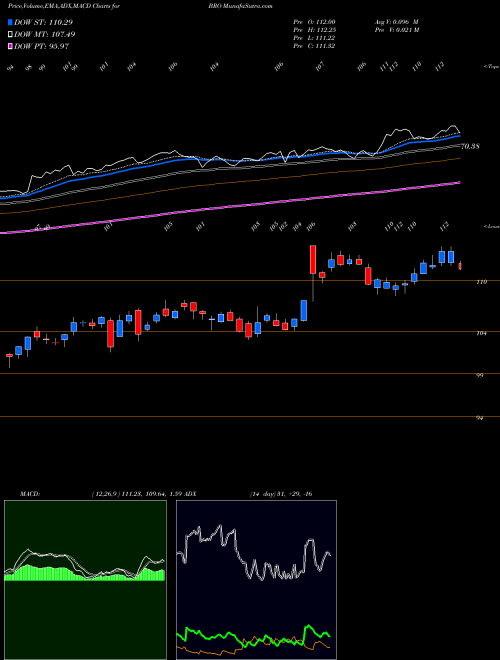Click the last small red candlestick on right
The image size is (500, 660).
[x=460, y=266]
